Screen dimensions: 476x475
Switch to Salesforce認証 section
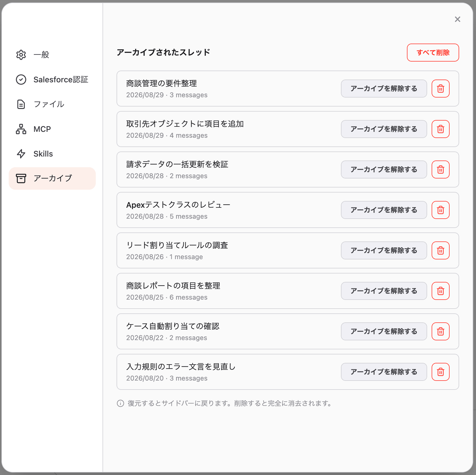52,80
